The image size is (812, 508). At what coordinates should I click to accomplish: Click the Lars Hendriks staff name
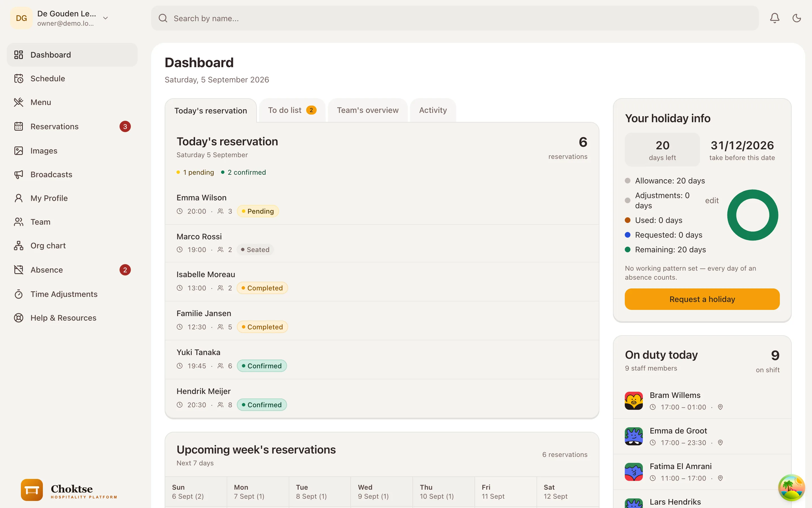click(x=675, y=502)
